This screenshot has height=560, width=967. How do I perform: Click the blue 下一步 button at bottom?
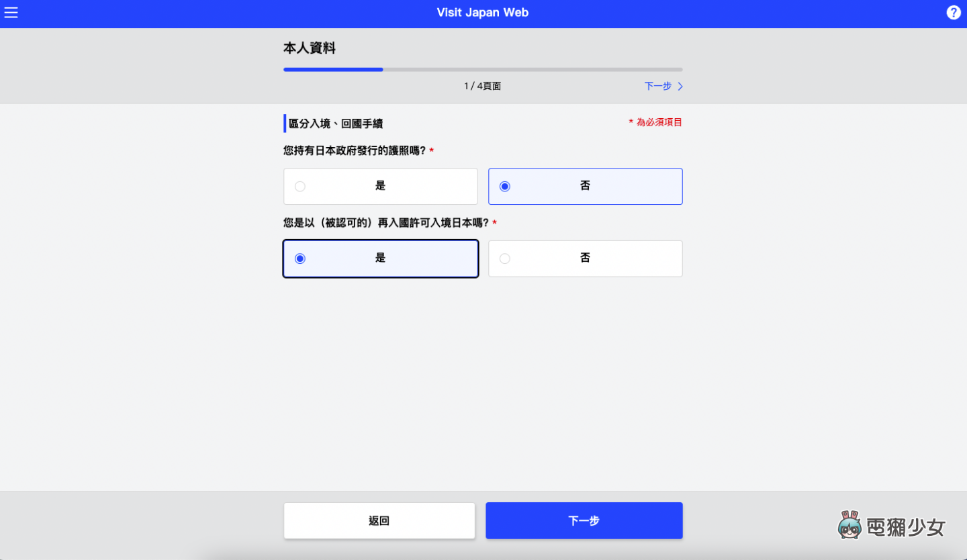(x=584, y=520)
